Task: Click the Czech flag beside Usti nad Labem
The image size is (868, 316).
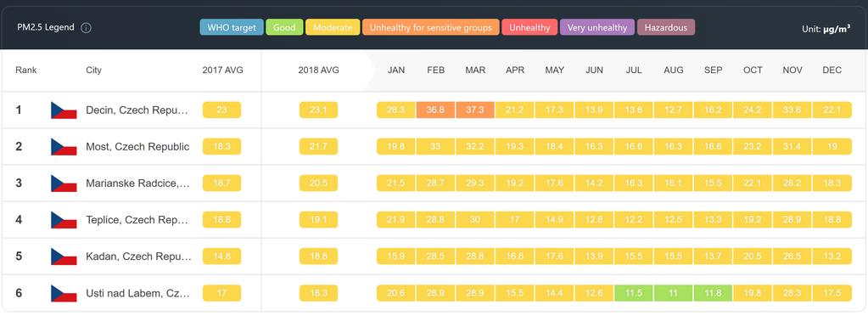Action: (x=64, y=293)
